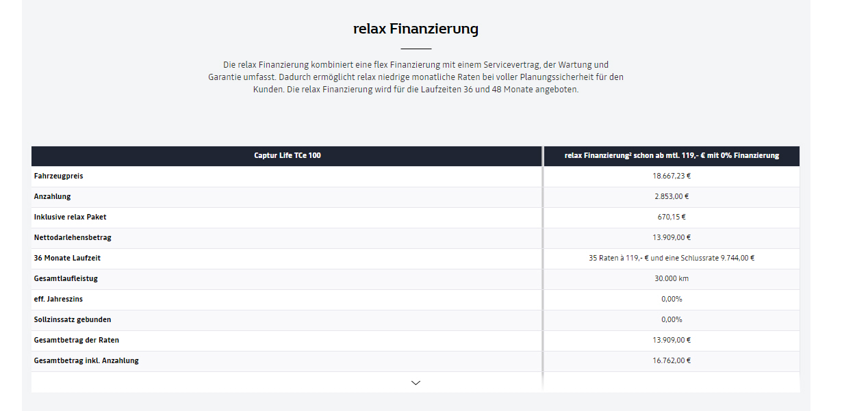Select the Fahrzeugpreis row label
Screen dimensions: 868x411
(x=59, y=176)
